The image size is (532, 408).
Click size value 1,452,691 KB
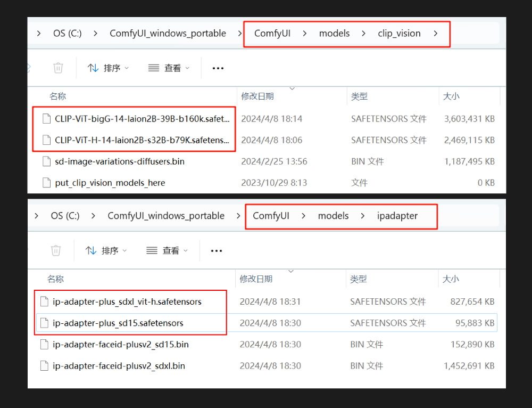(469, 366)
